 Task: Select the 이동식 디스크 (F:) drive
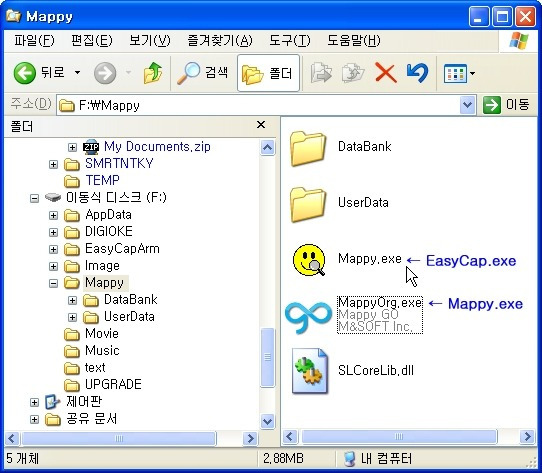[116, 197]
